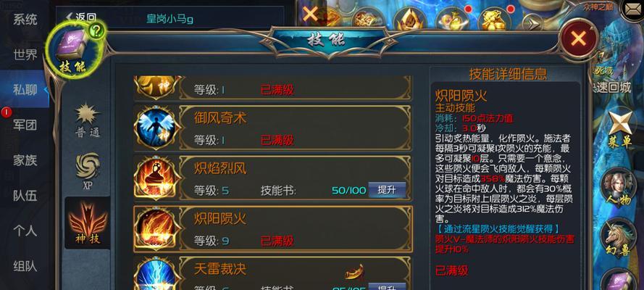644x290 pixels.
Task: Open the mail envelope icon
Action: (632, 10)
